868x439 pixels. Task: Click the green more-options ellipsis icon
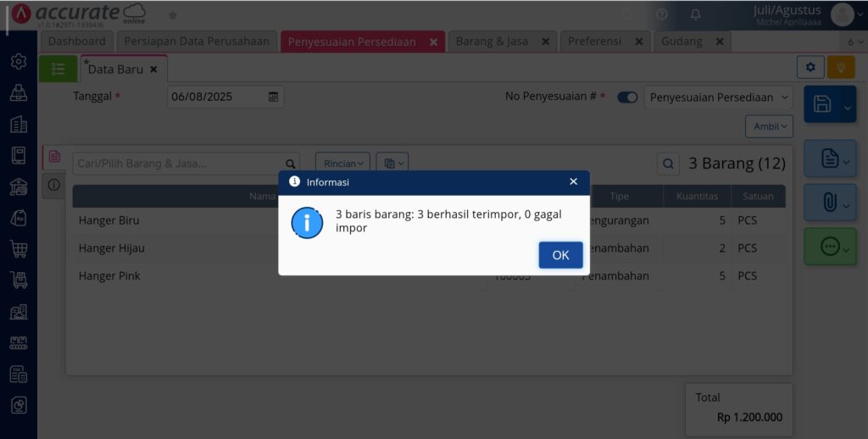tap(829, 247)
